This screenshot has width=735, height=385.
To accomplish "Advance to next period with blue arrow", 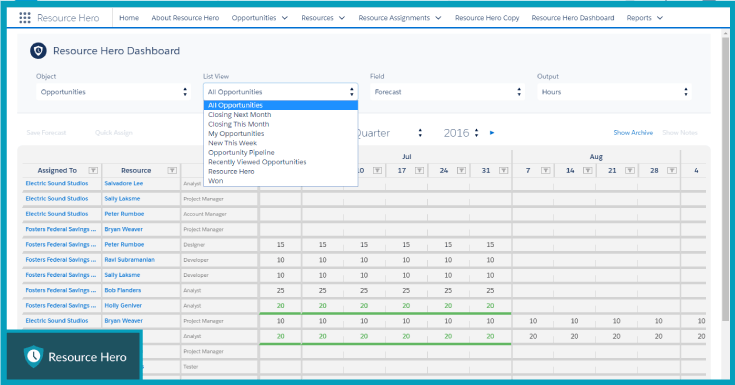I will (492, 133).
